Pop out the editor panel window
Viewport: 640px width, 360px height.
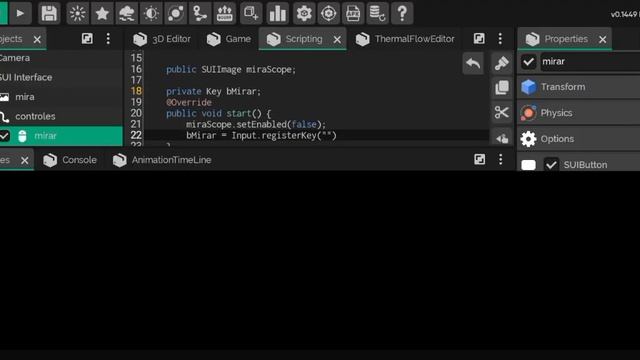click(479, 39)
